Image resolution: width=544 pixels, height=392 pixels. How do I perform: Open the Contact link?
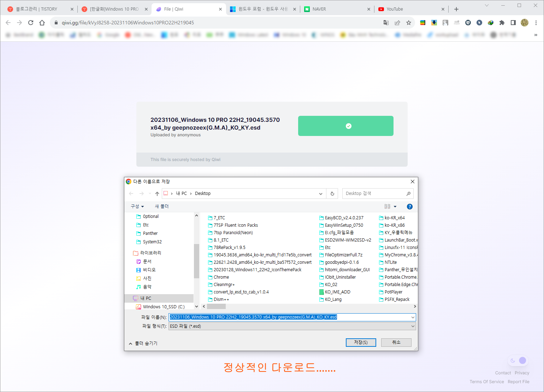tap(503, 373)
